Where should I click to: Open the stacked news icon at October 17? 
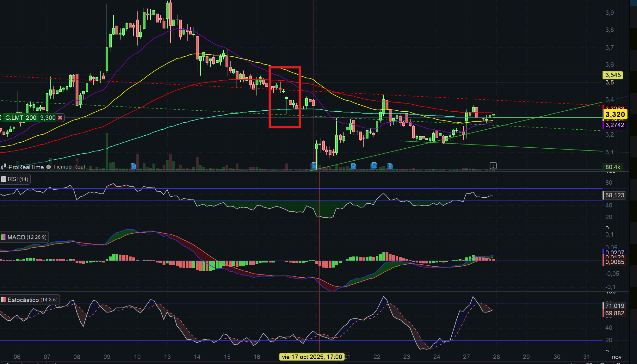[313, 165]
